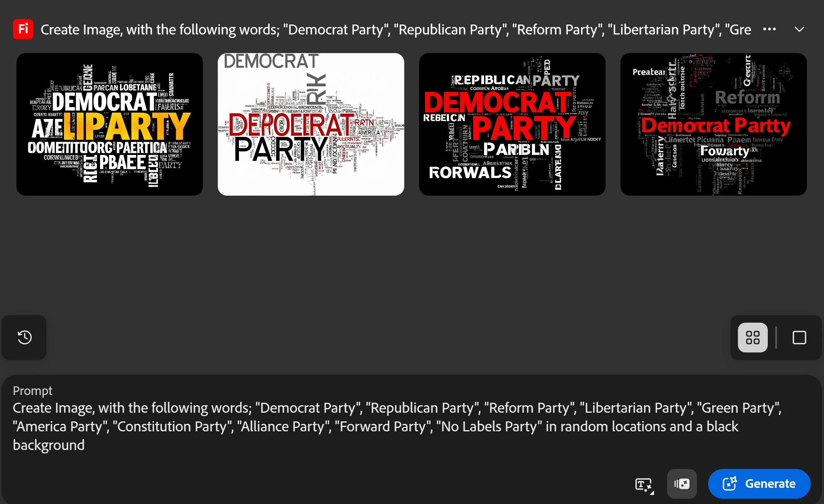Open the three-dot more options menu
The height and width of the screenshot is (504, 824).
(769, 29)
